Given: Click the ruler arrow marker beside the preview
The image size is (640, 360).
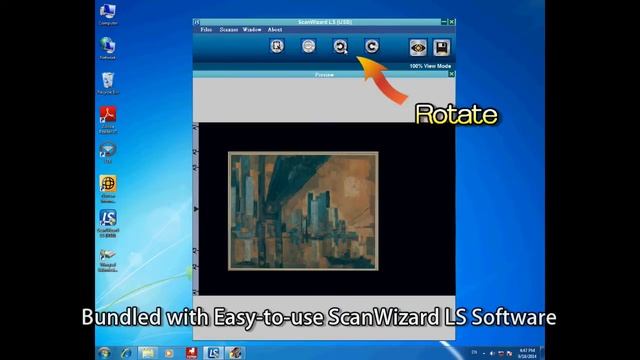Looking at the screenshot, I should point(196,209).
